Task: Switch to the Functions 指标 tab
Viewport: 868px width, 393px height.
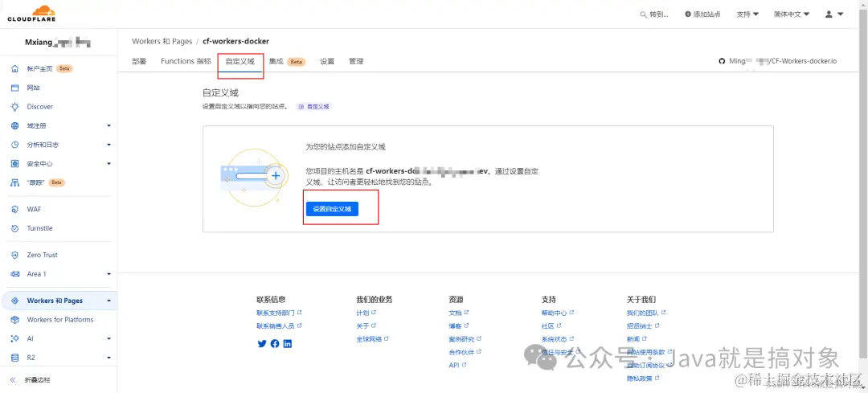Action: click(x=186, y=61)
